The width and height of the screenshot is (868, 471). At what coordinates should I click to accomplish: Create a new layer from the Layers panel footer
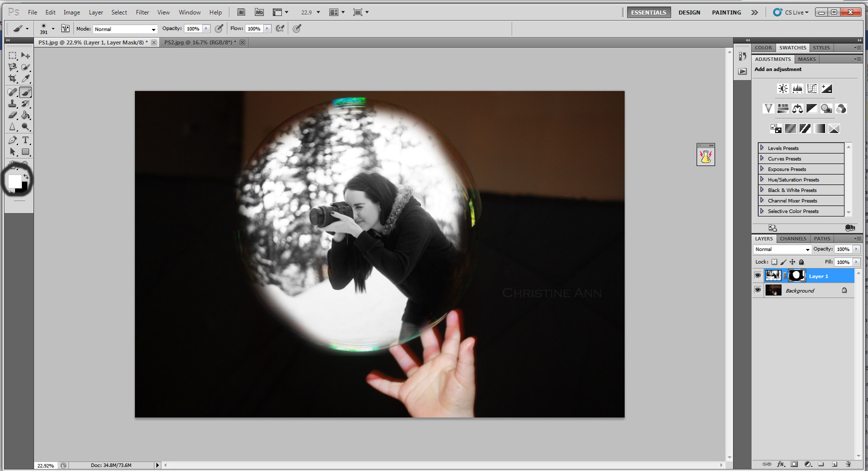point(835,464)
